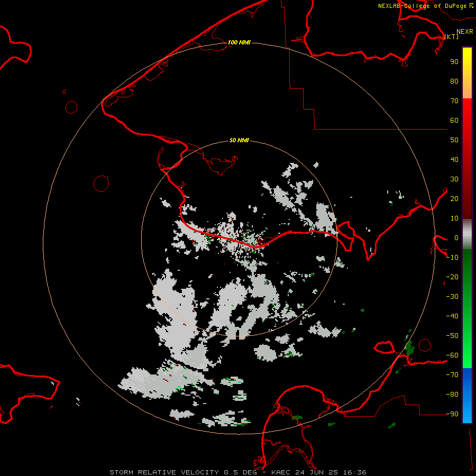Click the -10 value on the color scale
Screen dimensions: 476x476
point(452,258)
